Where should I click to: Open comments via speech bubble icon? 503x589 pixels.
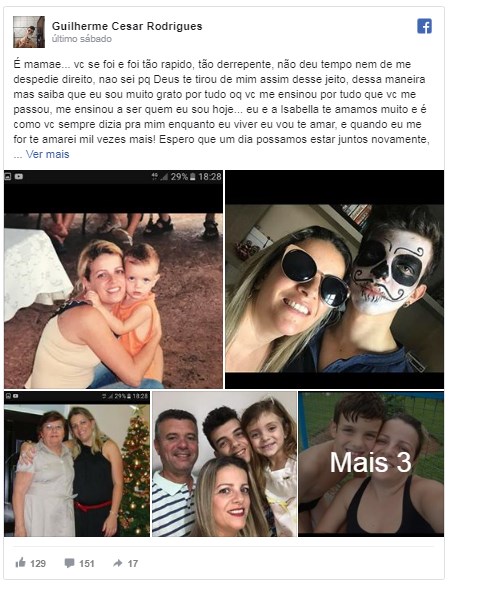(69, 563)
